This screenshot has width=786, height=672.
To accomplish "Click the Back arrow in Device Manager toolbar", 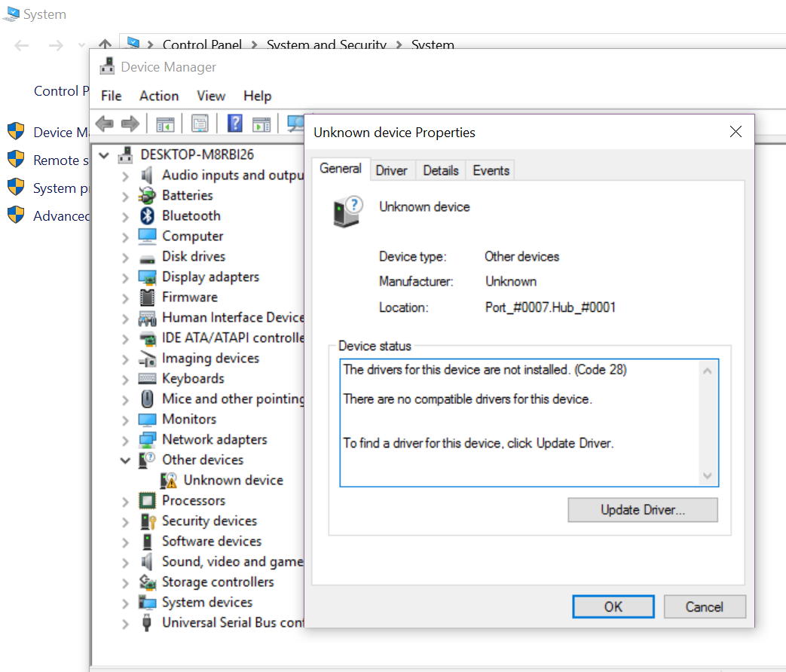I will tap(104, 124).
